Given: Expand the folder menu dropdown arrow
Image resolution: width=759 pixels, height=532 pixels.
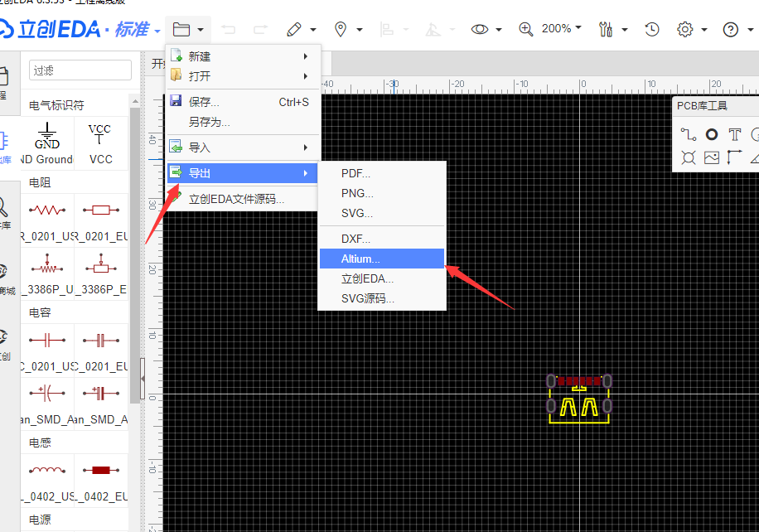Looking at the screenshot, I should tap(201, 30).
